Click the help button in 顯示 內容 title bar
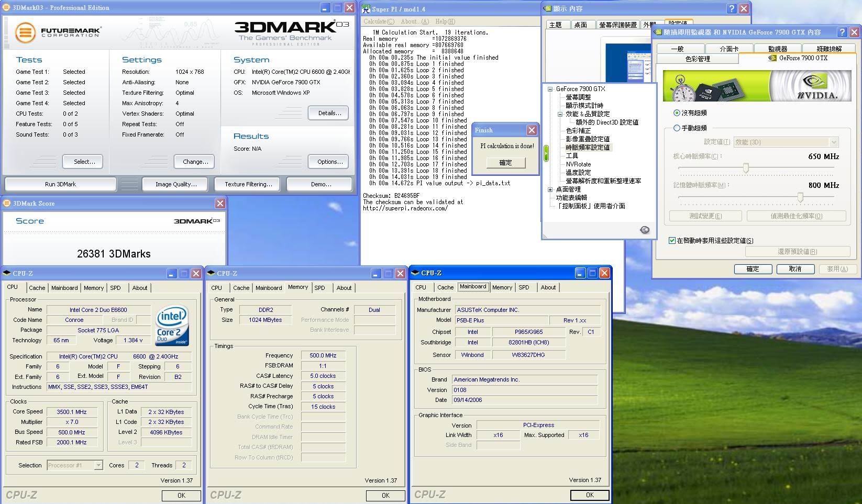 click(731, 9)
